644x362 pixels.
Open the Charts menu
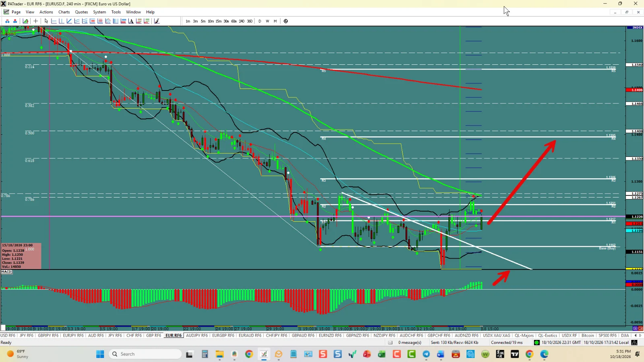pyautogui.click(x=64, y=12)
